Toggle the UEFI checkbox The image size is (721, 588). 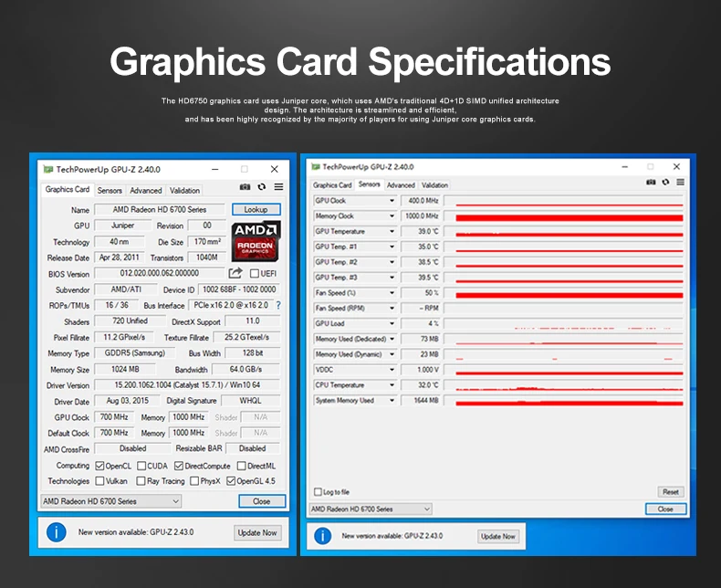255,273
